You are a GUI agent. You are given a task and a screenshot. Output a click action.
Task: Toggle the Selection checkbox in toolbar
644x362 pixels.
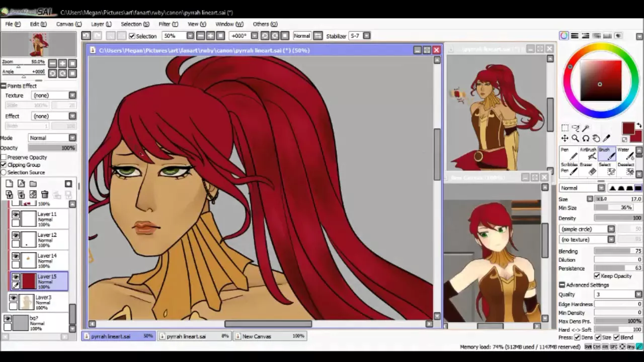(x=132, y=36)
